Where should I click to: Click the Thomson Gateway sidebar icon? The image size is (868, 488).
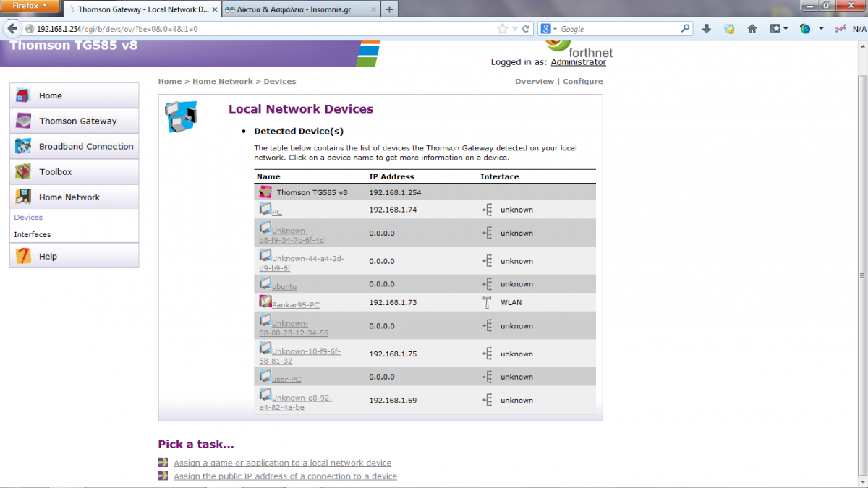point(23,121)
